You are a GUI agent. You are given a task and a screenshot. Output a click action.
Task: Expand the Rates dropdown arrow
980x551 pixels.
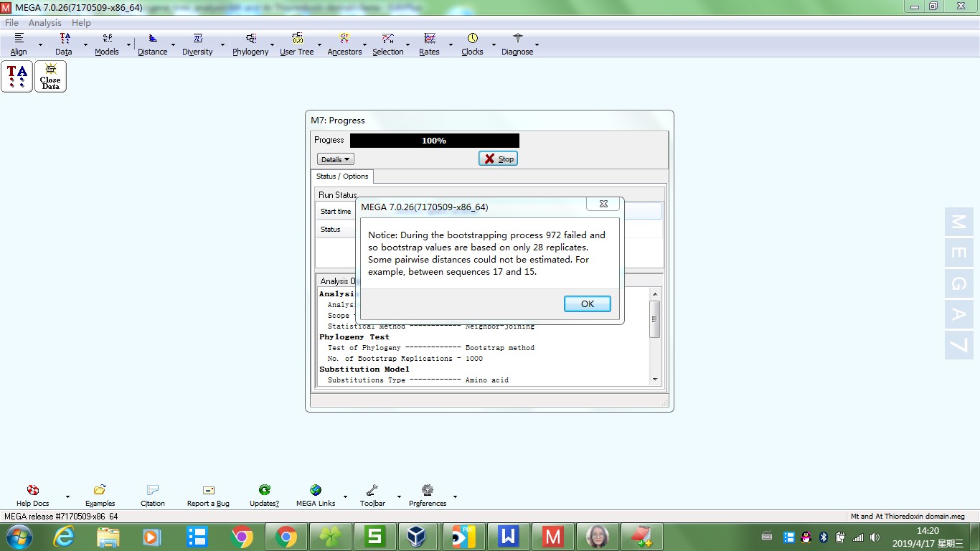click(451, 44)
